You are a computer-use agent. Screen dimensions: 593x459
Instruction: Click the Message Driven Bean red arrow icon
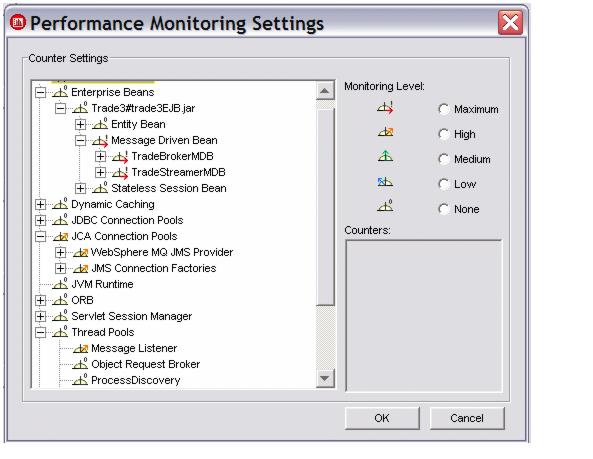(100, 141)
